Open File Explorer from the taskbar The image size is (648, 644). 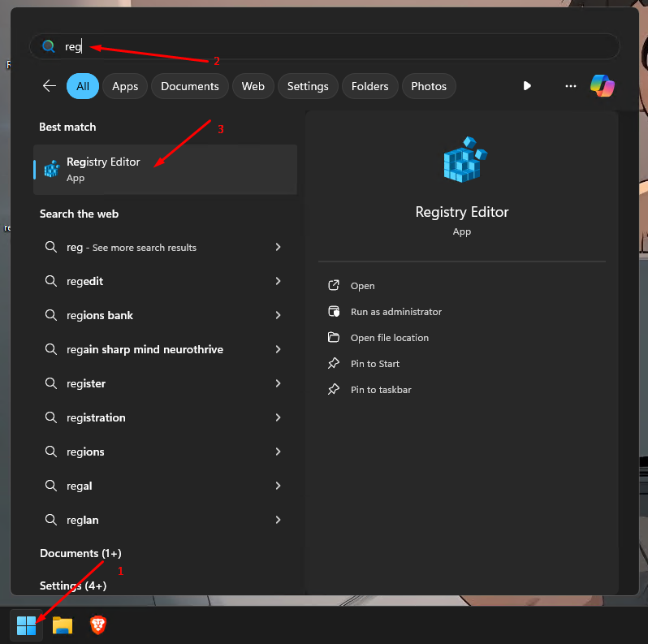pos(63,625)
